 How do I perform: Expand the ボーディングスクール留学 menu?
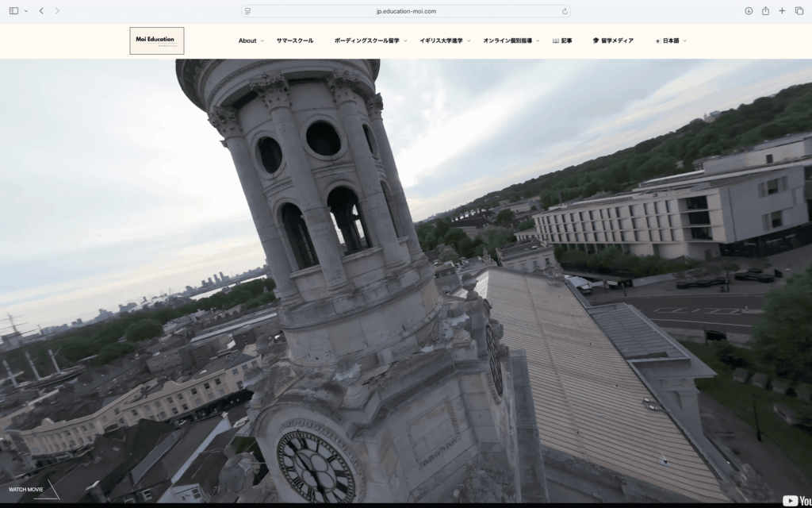[x=369, y=40]
